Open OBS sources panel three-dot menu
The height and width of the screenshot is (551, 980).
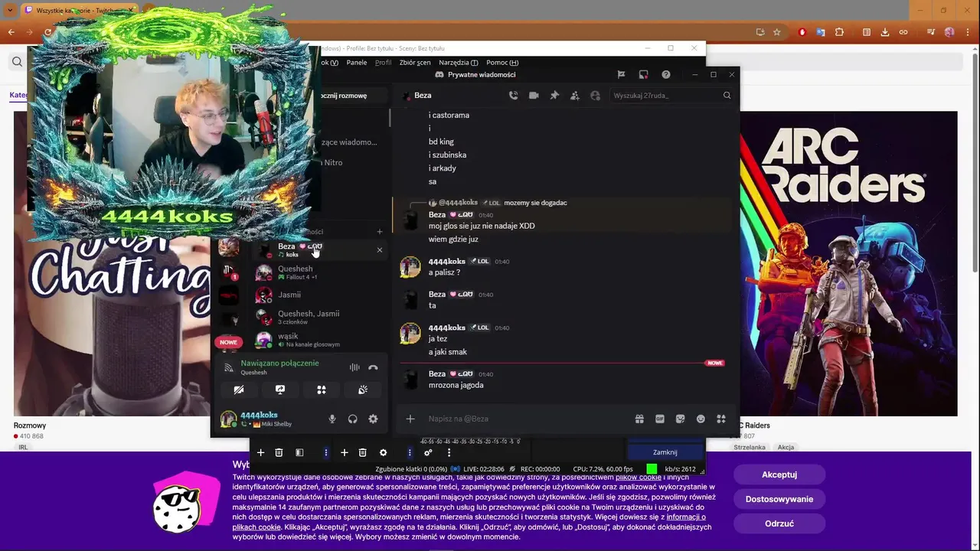409,452
